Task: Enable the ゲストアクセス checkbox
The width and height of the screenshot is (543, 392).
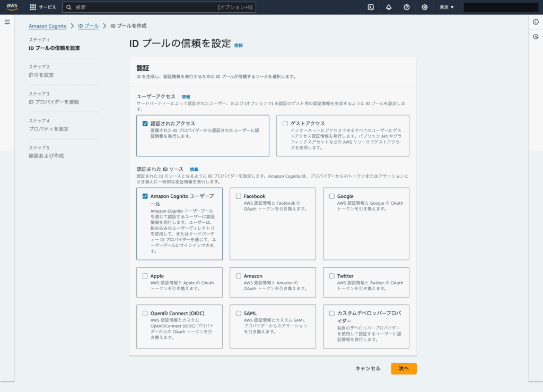Action: click(x=285, y=124)
